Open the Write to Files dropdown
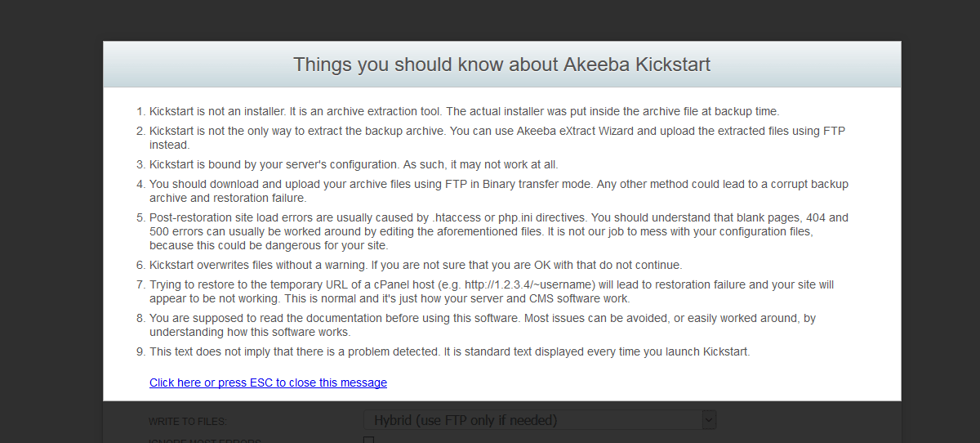This screenshot has width=980, height=443. click(x=539, y=420)
